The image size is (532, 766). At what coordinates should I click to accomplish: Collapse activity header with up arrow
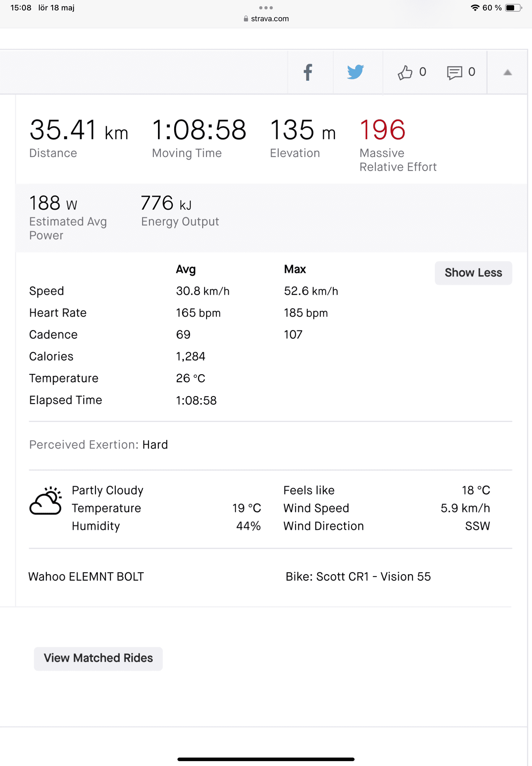507,72
